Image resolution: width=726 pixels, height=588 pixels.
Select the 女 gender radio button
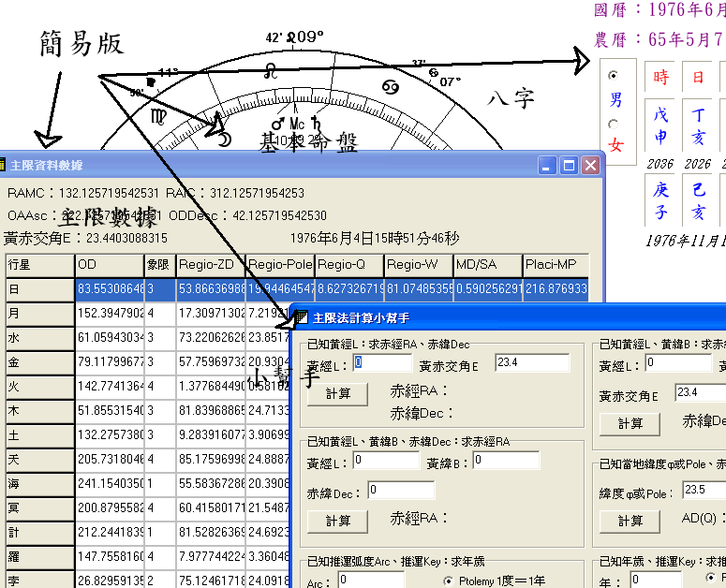(614, 124)
